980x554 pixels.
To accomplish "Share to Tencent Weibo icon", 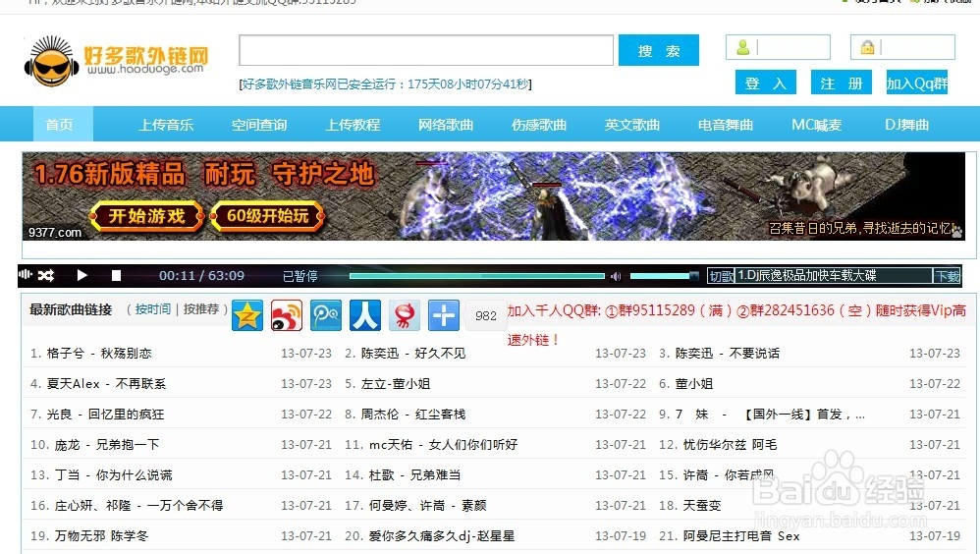I will 326,315.
